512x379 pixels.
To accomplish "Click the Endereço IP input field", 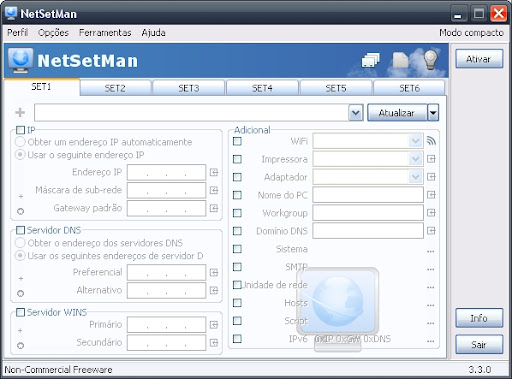I will tap(166, 172).
